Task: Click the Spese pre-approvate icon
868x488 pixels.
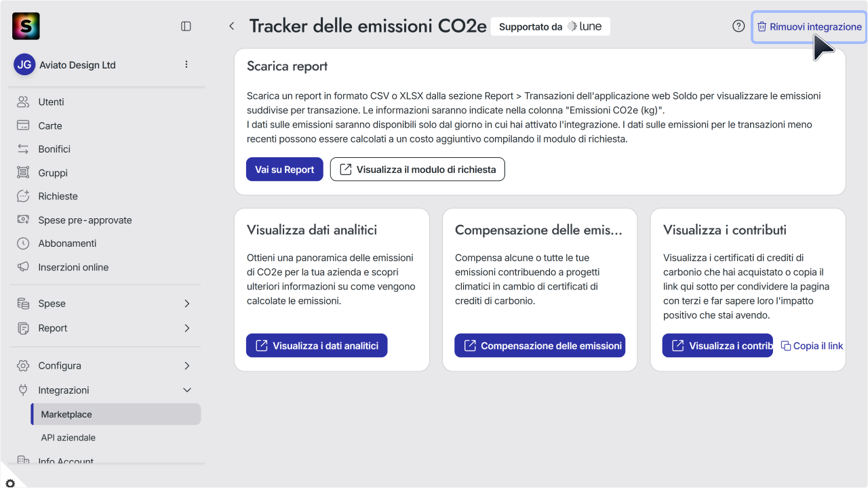Action: click(23, 220)
